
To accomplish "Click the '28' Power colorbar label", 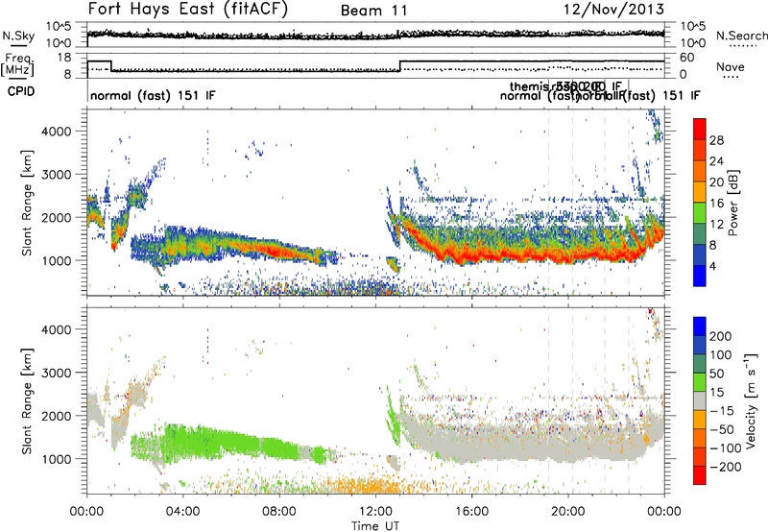I will (x=716, y=140).
